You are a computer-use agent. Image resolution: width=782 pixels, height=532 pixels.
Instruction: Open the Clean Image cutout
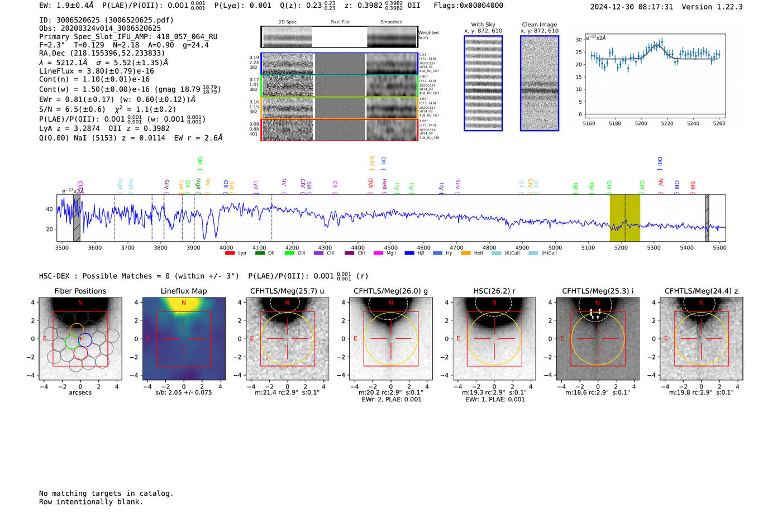point(540,83)
